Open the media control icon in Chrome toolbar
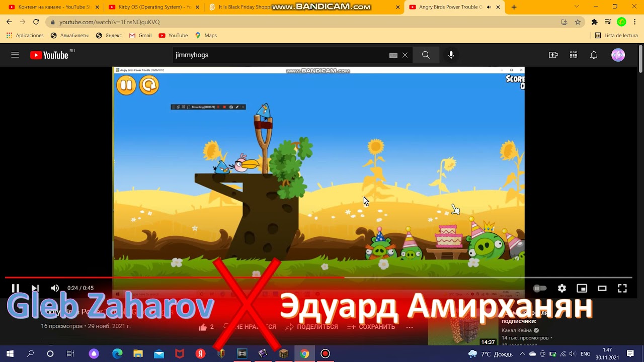644x362 pixels. pyautogui.click(x=608, y=22)
